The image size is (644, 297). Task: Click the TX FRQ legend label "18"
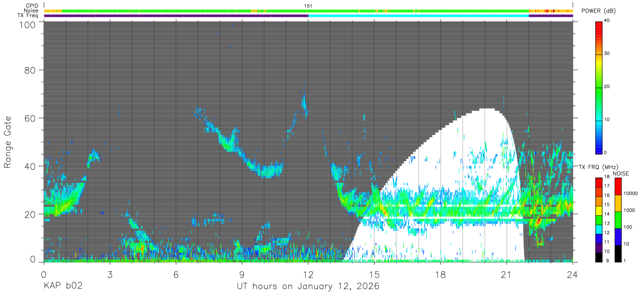608,177
